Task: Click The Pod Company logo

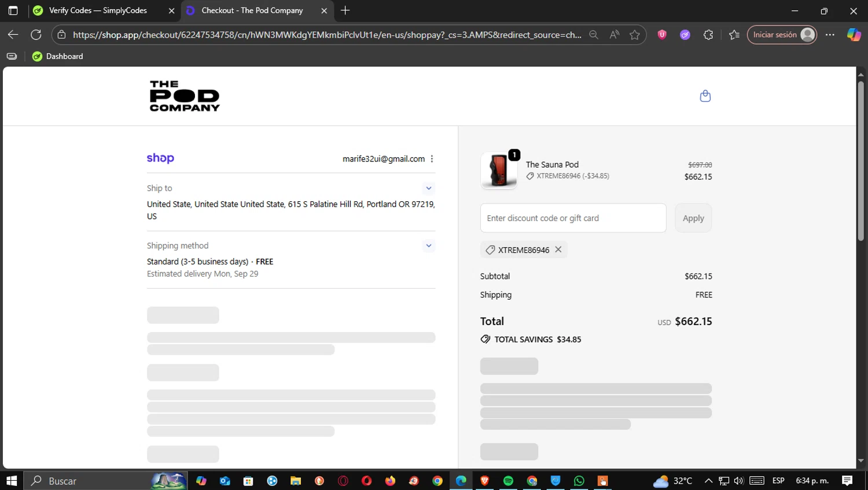Action: pos(185,96)
